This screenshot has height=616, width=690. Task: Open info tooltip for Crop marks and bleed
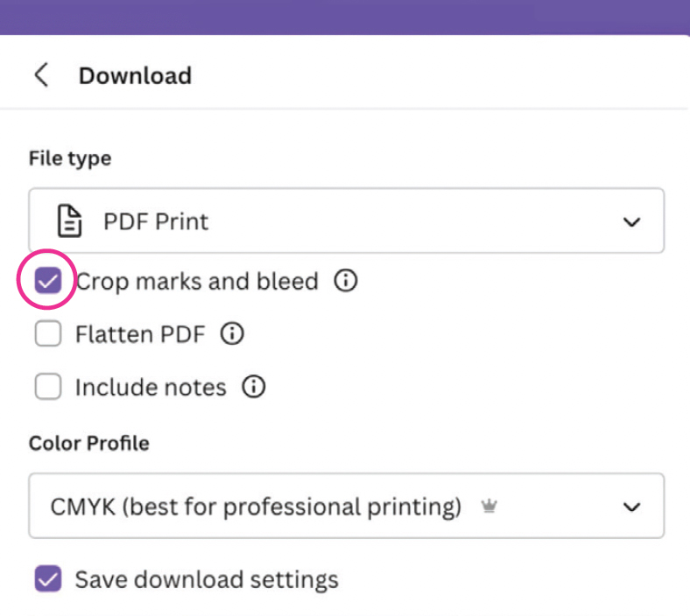347,281
